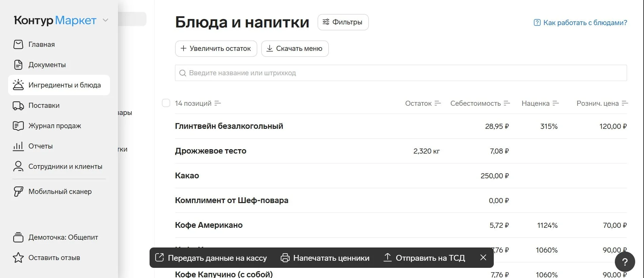Click Напечатать ценники printer action
The height and width of the screenshot is (278, 644).
pyautogui.click(x=325, y=258)
